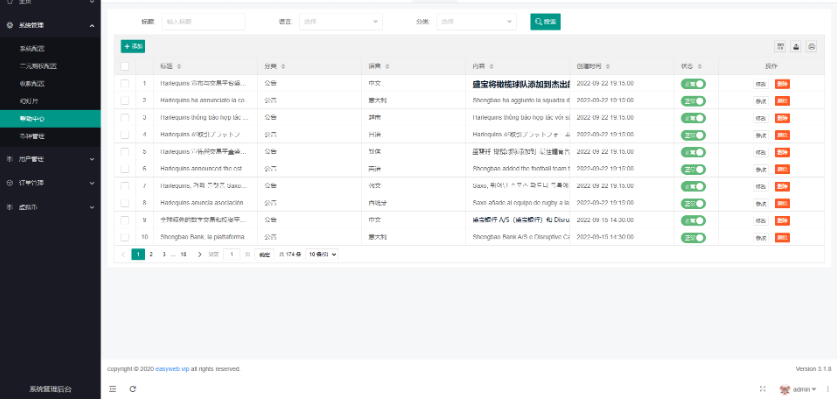This screenshot has height=399, width=837.
Task: Sort by the title column sort arrows
Action: coord(179,66)
